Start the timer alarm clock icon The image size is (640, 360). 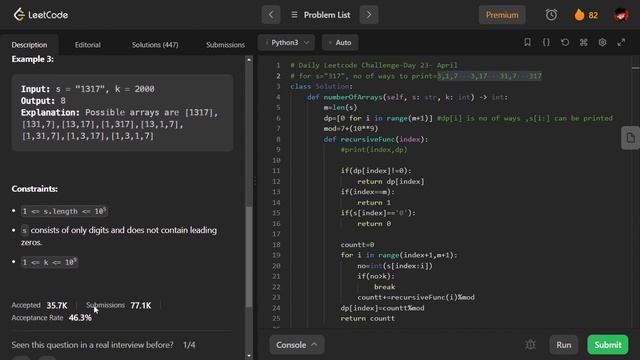[551, 15]
